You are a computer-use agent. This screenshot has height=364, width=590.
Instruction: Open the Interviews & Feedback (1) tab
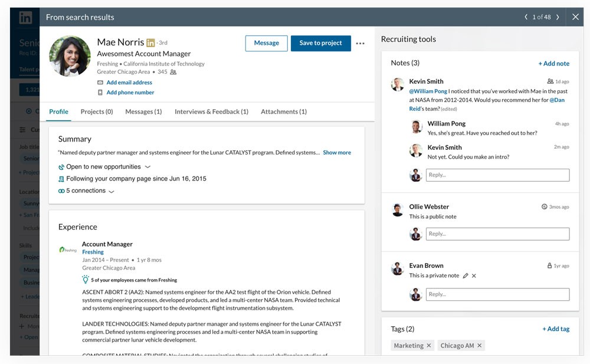point(211,112)
